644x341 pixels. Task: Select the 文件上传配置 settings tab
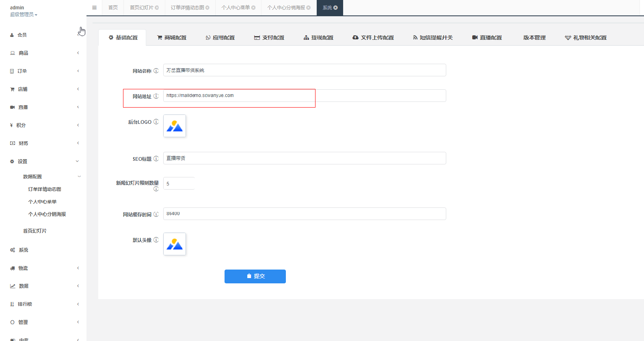pos(373,38)
